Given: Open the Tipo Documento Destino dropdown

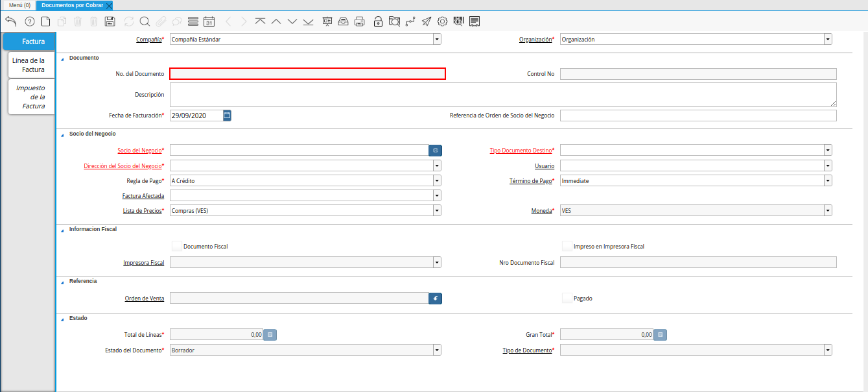Looking at the screenshot, I should click(828, 150).
